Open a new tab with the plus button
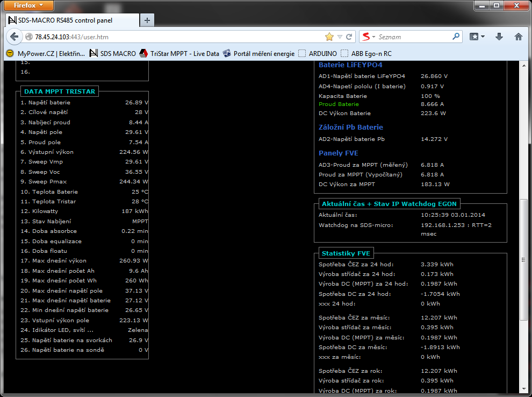This screenshot has height=397, width=532. pos(147,20)
